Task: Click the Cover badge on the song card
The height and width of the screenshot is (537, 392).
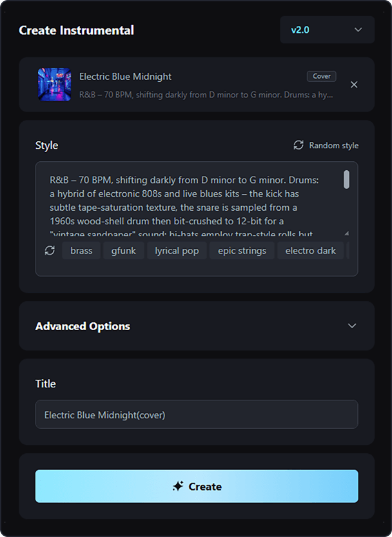Action: [x=322, y=76]
